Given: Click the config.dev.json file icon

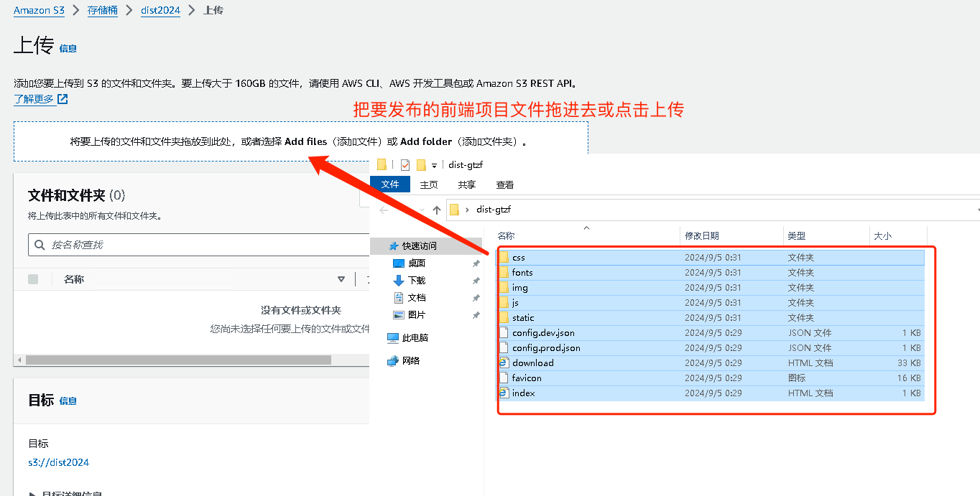Looking at the screenshot, I should 504,332.
